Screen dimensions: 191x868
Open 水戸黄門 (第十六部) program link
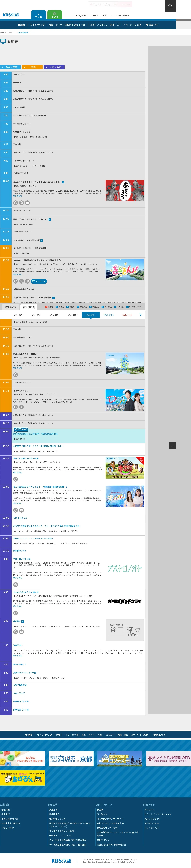(x=38, y=446)
